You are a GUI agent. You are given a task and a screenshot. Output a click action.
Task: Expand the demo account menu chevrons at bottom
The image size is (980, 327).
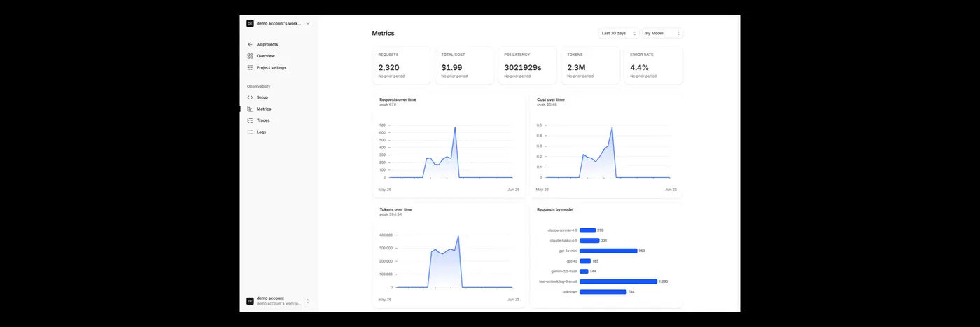[x=308, y=301]
